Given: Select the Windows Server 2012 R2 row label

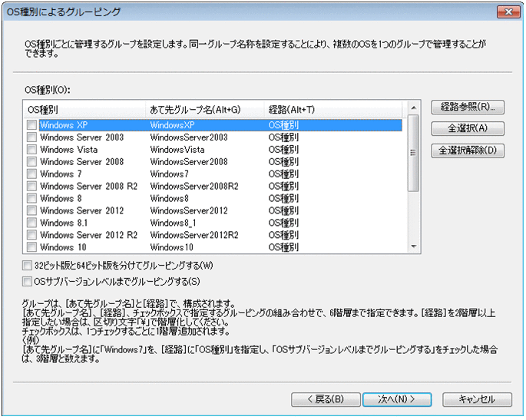Looking at the screenshot, I should coord(89,235).
